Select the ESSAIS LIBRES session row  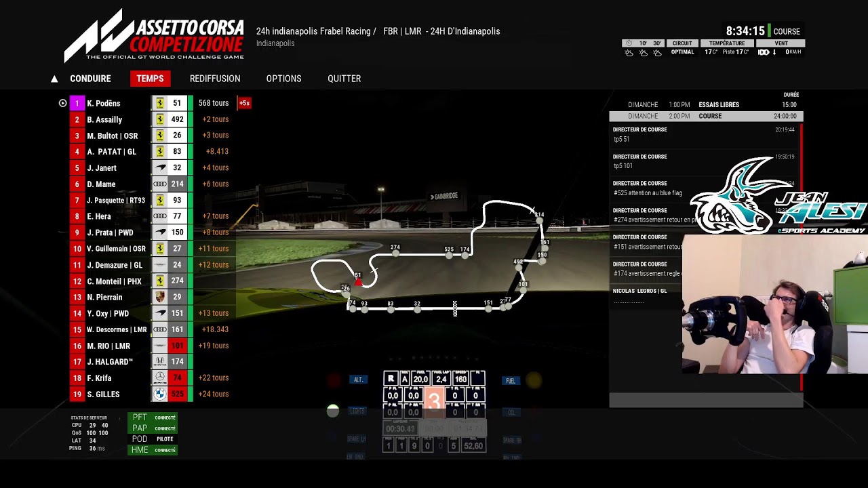[706, 105]
